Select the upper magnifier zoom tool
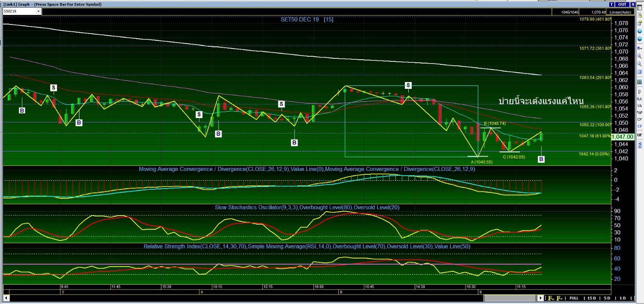The height and width of the screenshot is (304, 644). click(x=639, y=56)
